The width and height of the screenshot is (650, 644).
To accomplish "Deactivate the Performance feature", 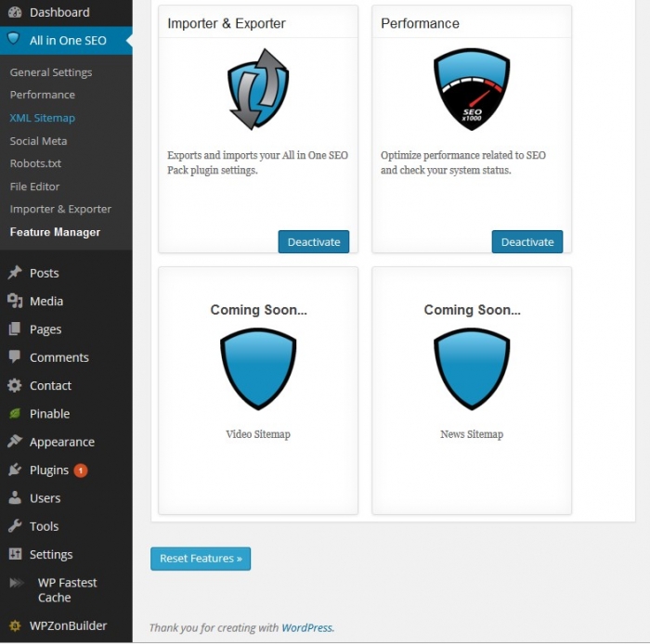I will point(527,242).
